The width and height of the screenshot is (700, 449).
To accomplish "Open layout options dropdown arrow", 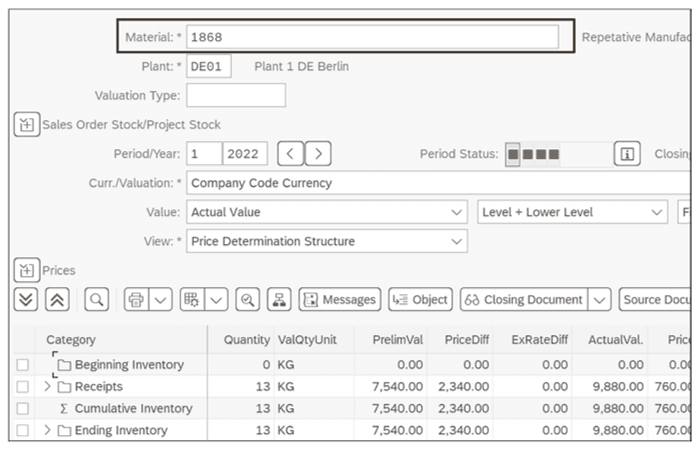I will pos(217,299).
